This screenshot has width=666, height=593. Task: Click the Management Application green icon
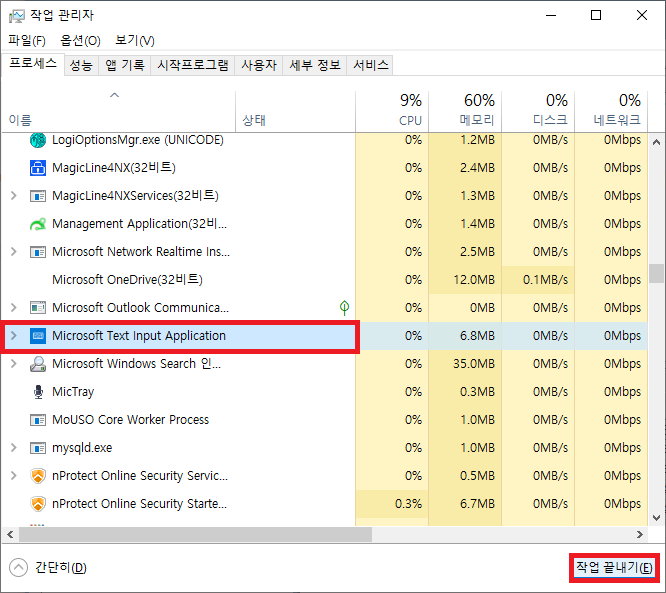[39, 224]
